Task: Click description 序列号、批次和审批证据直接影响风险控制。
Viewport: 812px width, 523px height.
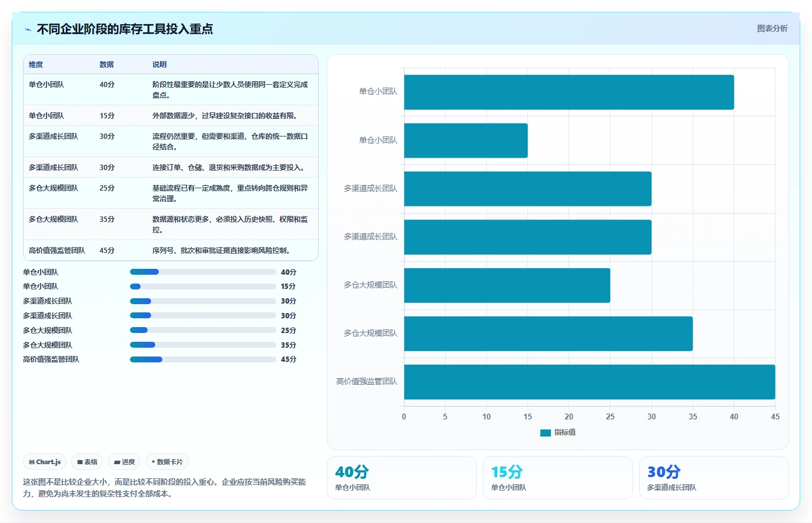Action: pos(223,251)
